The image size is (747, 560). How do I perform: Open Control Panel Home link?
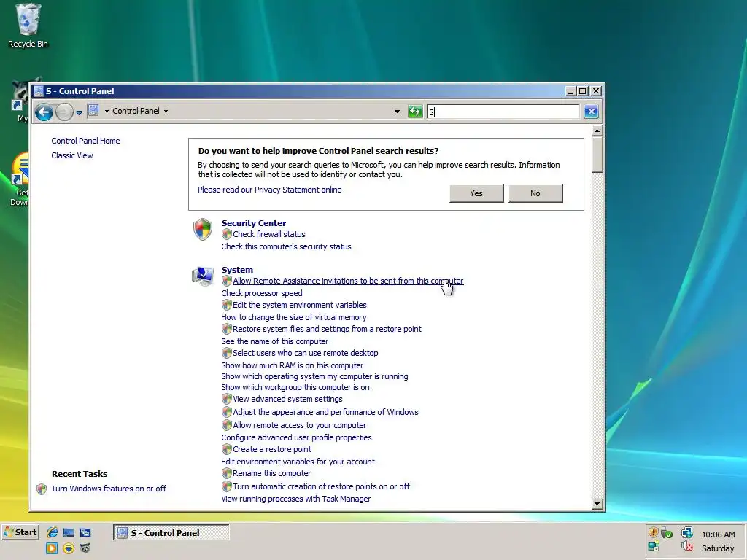coord(86,141)
